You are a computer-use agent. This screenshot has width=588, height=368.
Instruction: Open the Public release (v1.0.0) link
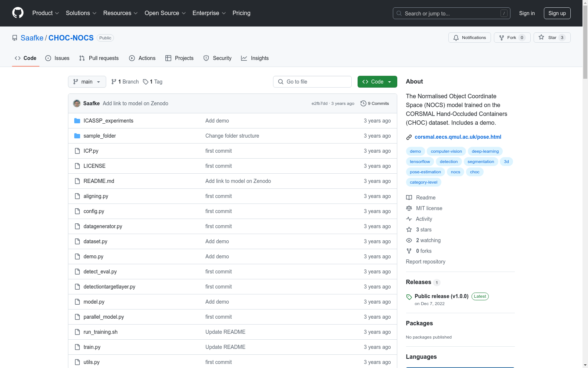click(441, 296)
